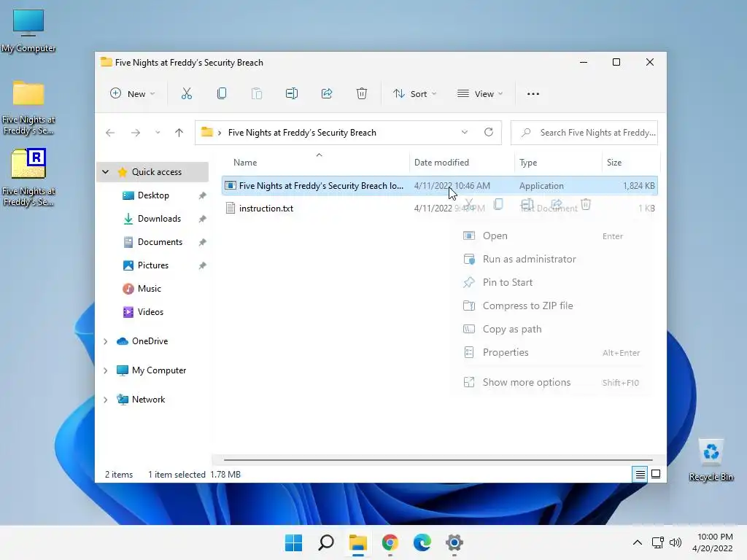Go up one folder level
Screen dimensions: 747x560
179,133
